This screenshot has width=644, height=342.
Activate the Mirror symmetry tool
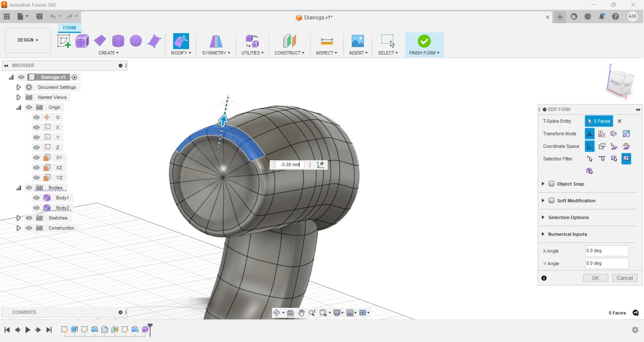pos(216,41)
